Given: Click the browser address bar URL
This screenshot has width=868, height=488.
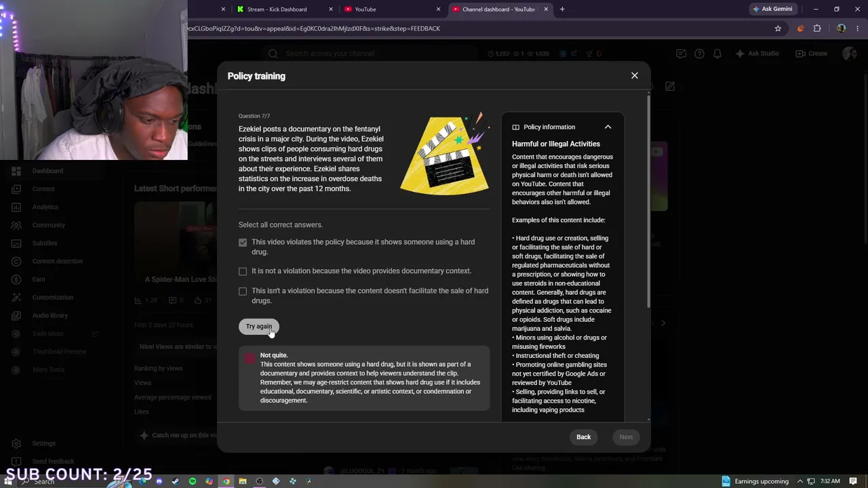Looking at the screenshot, I should [x=313, y=28].
